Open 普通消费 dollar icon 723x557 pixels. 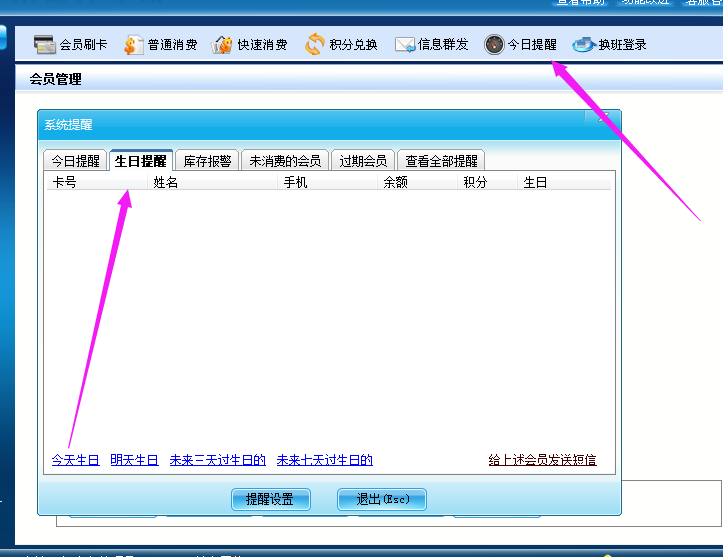133,45
